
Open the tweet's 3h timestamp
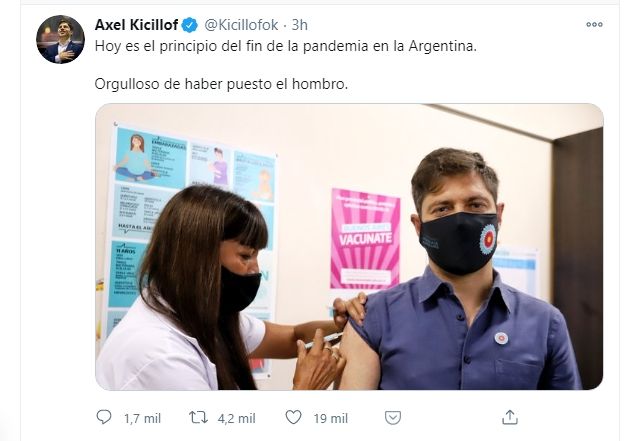[300, 25]
